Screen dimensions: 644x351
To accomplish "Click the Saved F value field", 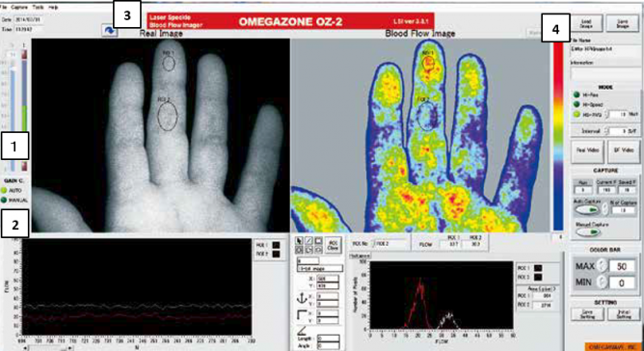I will tap(627, 190).
